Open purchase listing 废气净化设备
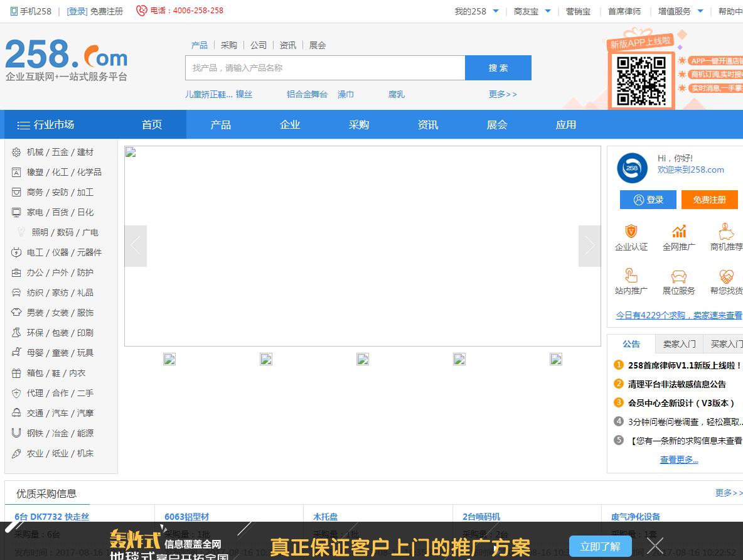The width and height of the screenshot is (743, 560). (636, 517)
